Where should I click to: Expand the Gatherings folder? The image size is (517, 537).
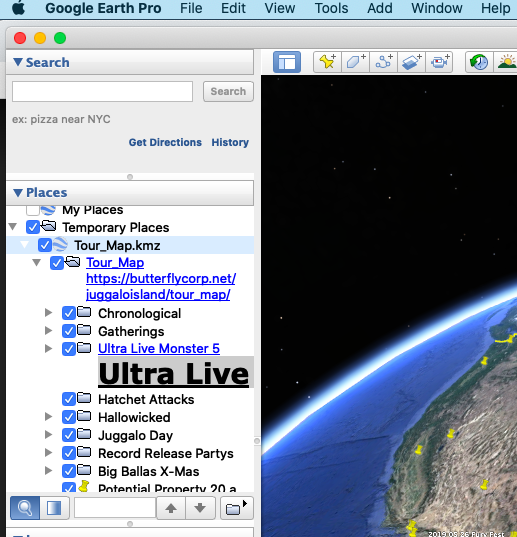tap(49, 330)
